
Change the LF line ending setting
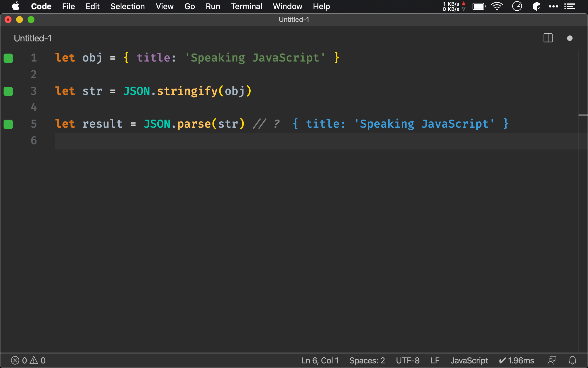(x=435, y=360)
